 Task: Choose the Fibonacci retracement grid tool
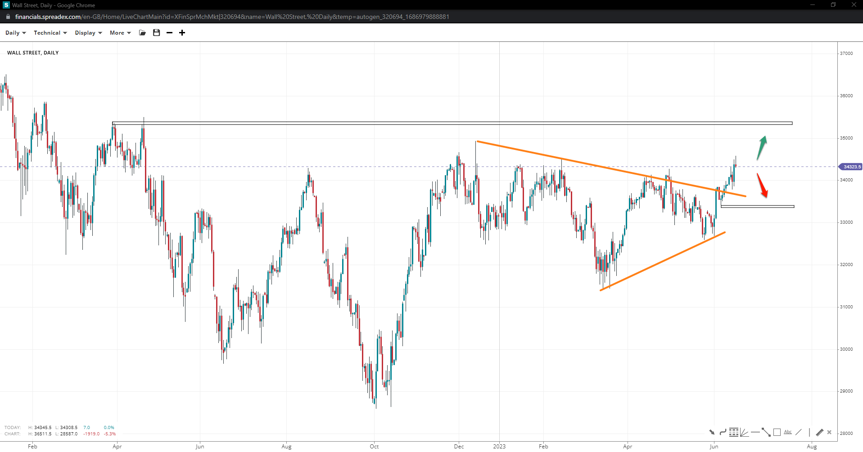pyautogui.click(x=734, y=432)
